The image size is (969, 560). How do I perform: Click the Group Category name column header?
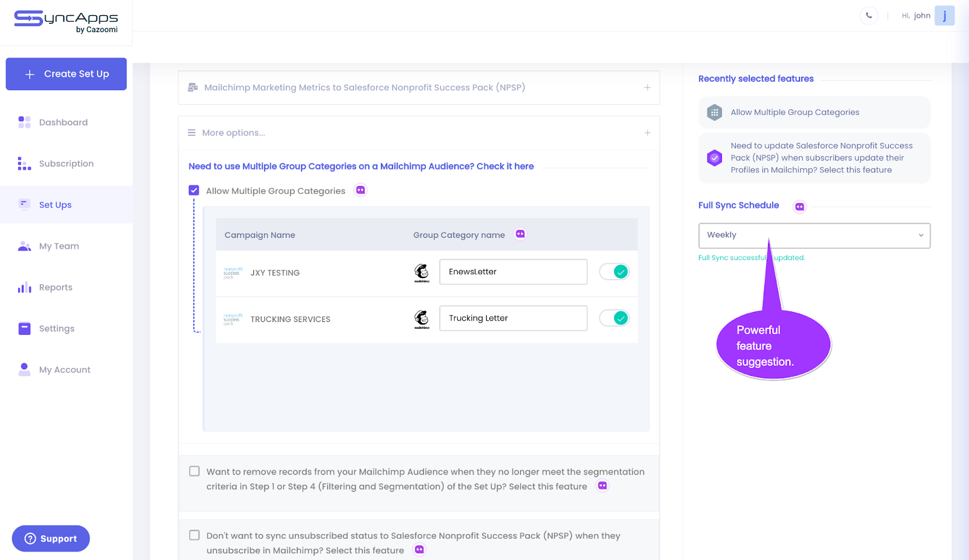[x=459, y=235]
